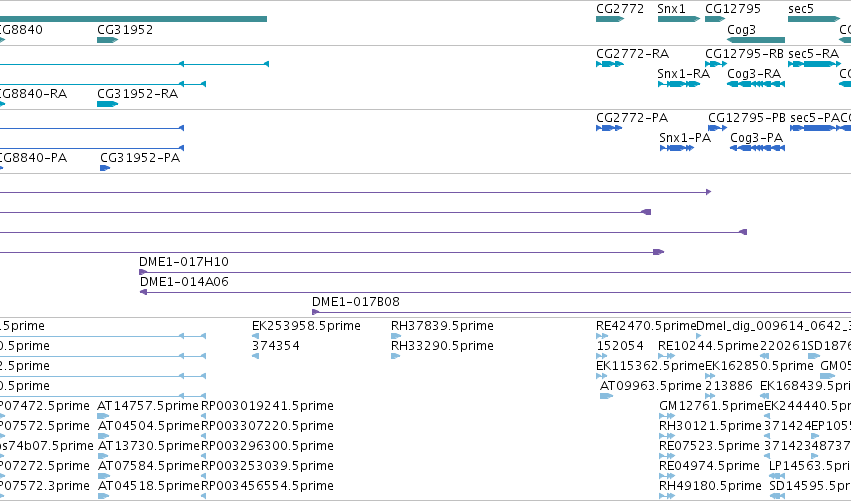Click the Snx1-RA transcript glyph
This screenshot has width=851, height=501.
[679, 84]
